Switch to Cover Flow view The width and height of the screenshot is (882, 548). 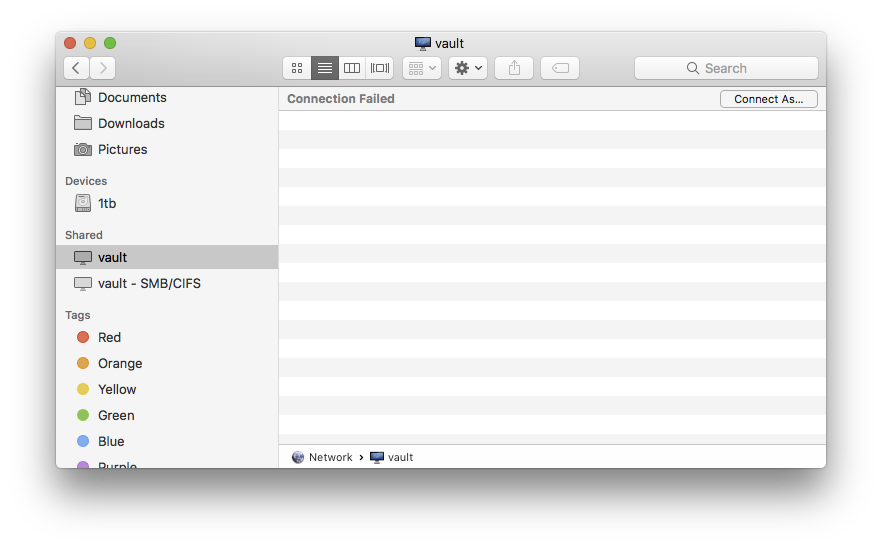pyautogui.click(x=380, y=68)
